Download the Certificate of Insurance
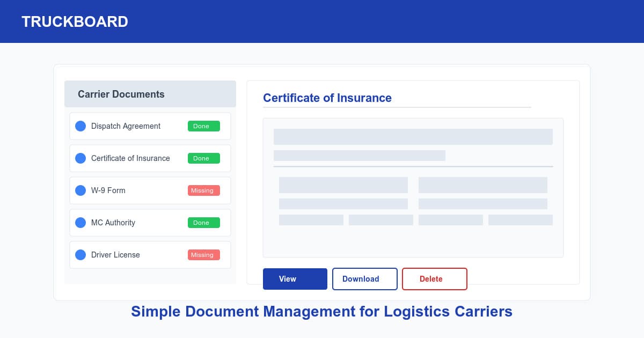Screen dimensions: 644x338 tap(364, 279)
